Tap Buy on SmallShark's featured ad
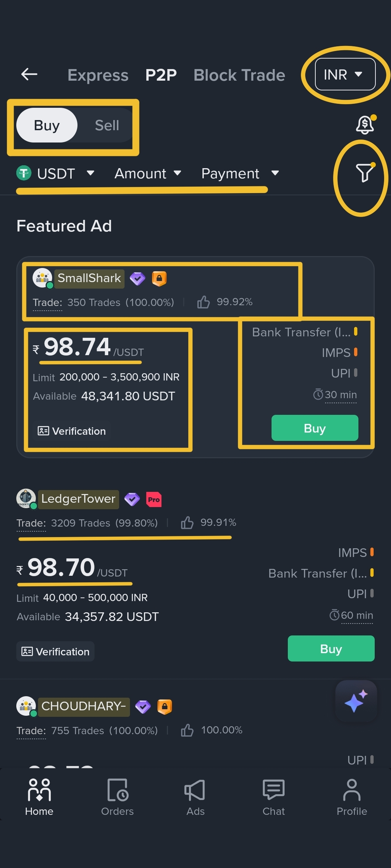The height and width of the screenshot is (868, 391). [x=315, y=428]
